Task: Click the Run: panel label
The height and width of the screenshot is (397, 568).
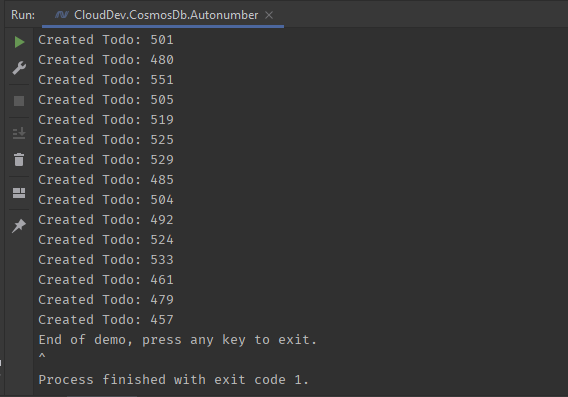Action: click(23, 15)
